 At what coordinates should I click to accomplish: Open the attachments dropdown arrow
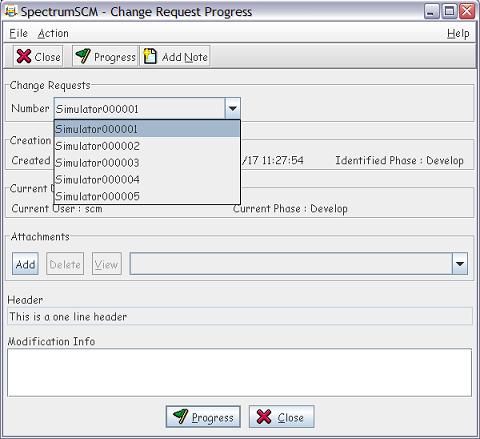pyautogui.click(x=460, y=264)
